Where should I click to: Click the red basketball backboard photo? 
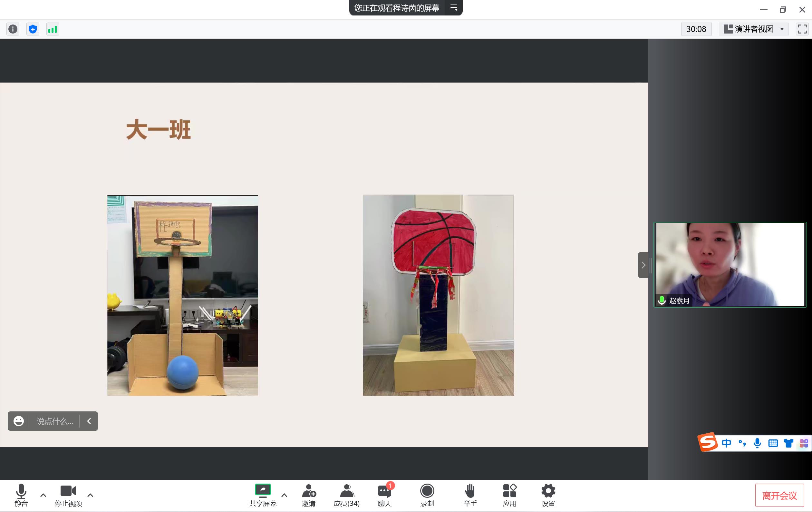click(438, 295)
